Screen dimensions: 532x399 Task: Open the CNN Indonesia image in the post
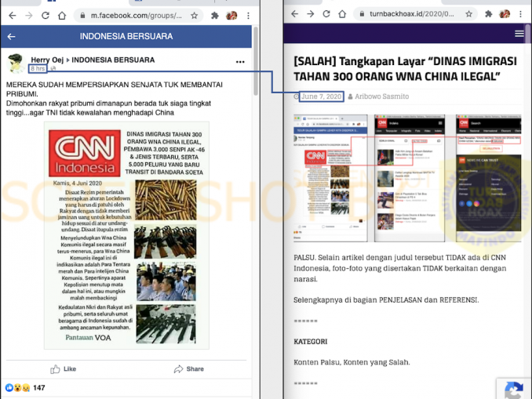pyautogui.click(x=126, y=235)
